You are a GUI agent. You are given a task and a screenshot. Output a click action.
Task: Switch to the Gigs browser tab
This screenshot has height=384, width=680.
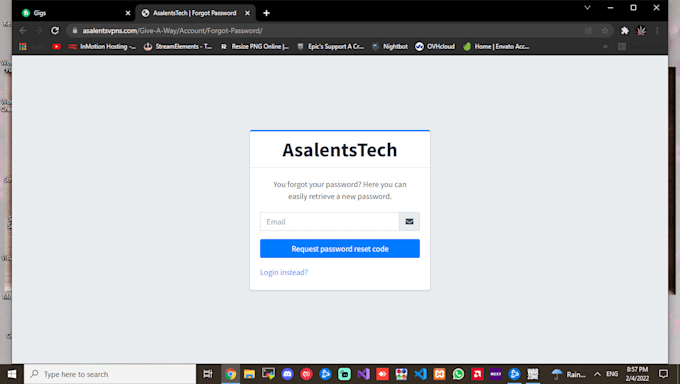(75, 13)
